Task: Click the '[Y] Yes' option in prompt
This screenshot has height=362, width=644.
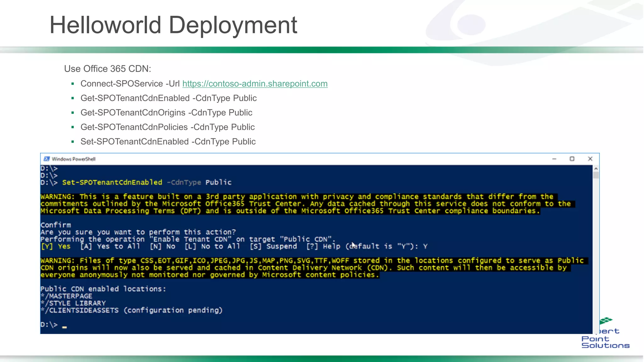Action: click(x=56, y=246)
